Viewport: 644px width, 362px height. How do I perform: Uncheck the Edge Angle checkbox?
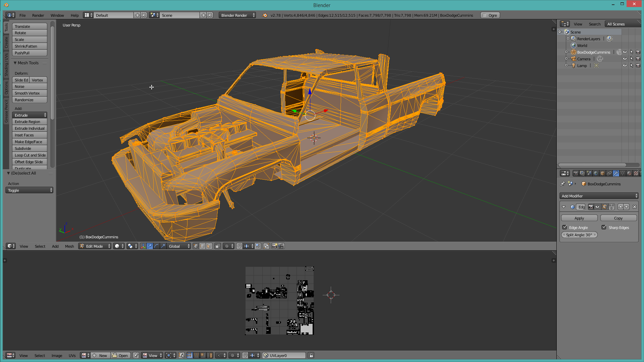[565, 227]
